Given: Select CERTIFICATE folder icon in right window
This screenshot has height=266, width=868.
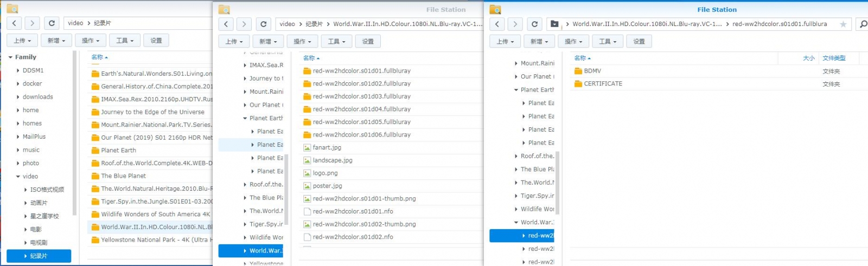Looking at the screenshot, I should (x=578, y=84).
